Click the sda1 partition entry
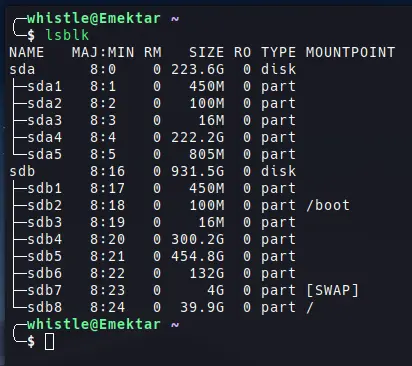This screenshot has height=366, width=412. [45, 86]
